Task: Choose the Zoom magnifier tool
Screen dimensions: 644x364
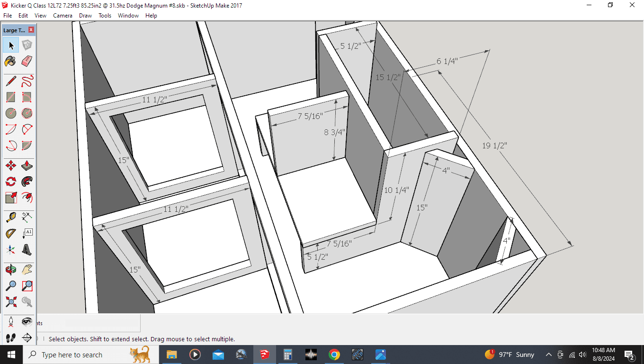Action: (x=11, y=286)
